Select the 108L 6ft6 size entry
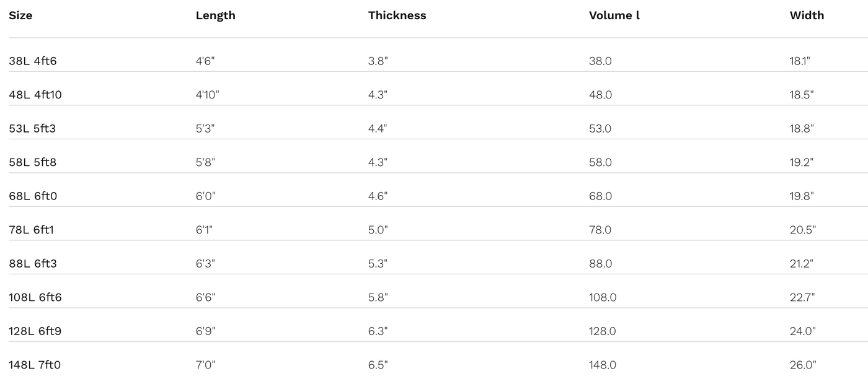 pos(35,297)
